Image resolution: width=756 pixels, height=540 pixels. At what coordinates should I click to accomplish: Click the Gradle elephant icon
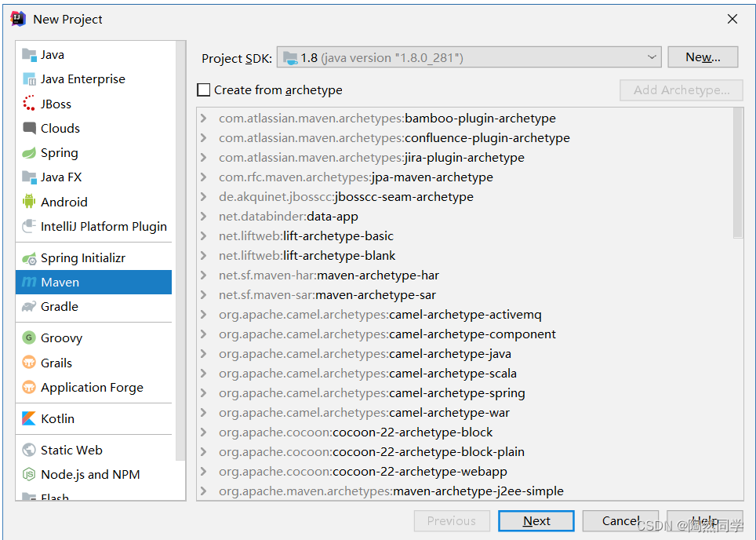click(29, 306)
